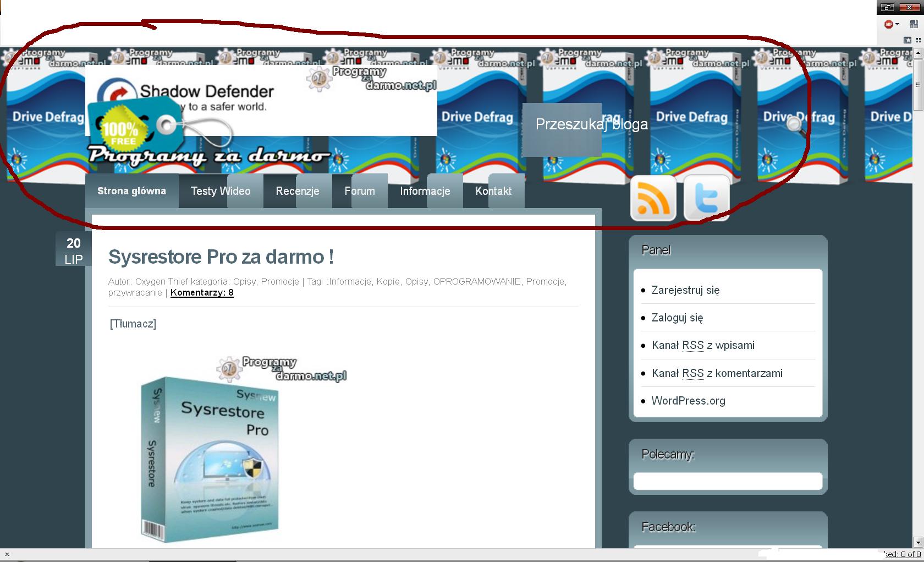This screenshot has width=924, height=562.
Task: Open the Sysrestore Pro za darmo post title
Action: point(221,257)
